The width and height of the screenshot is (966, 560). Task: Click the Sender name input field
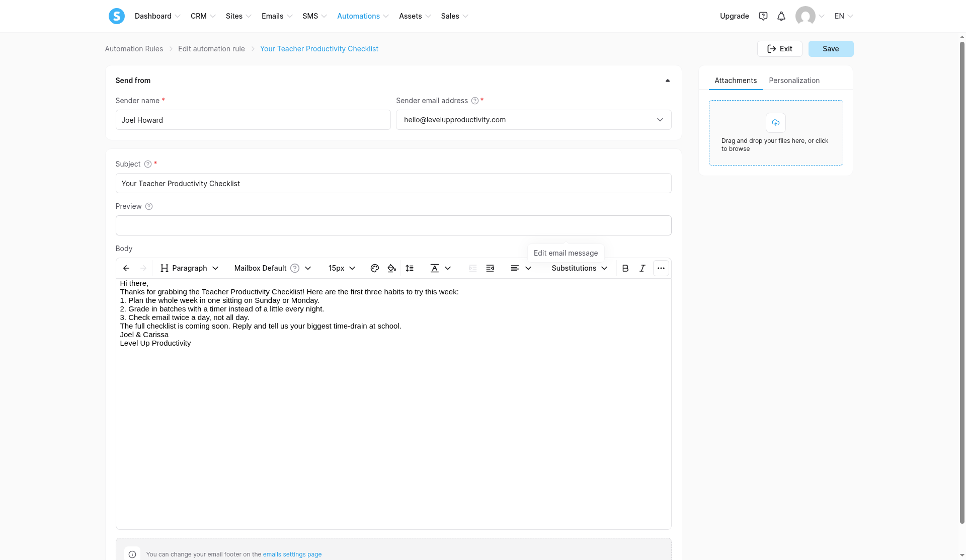(253, 120)
